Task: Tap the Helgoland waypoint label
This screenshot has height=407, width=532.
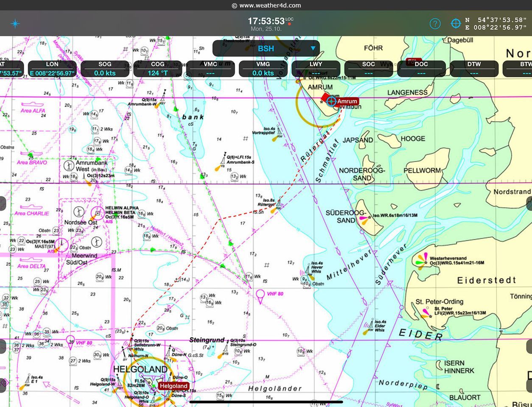Action: click(x=174, y=386)
